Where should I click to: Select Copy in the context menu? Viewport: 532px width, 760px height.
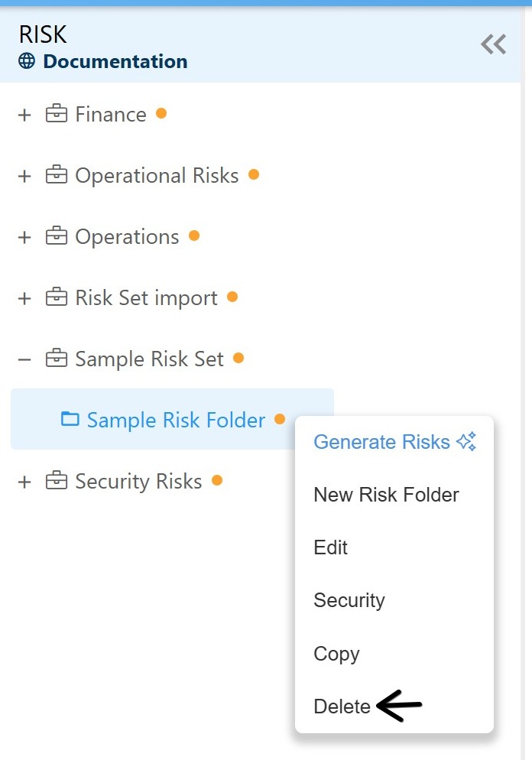[336, 654]
